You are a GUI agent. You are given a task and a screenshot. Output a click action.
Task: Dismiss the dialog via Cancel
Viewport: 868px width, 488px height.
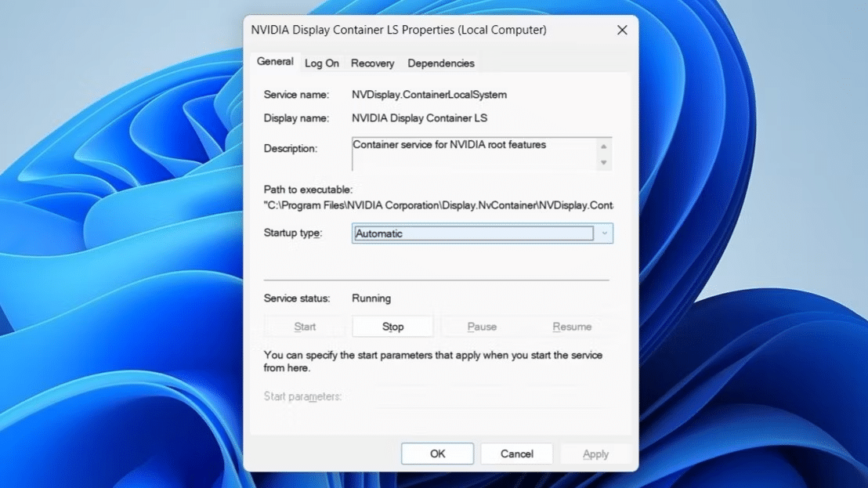click(516, 453)
